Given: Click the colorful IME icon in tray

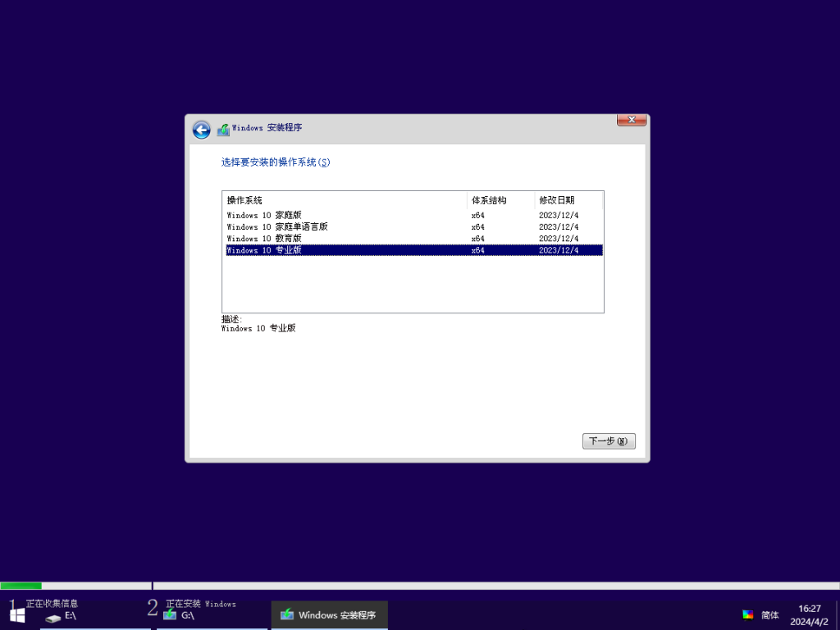Looking at the screenshot, I should pyautogui.click(x=747, y=614).
